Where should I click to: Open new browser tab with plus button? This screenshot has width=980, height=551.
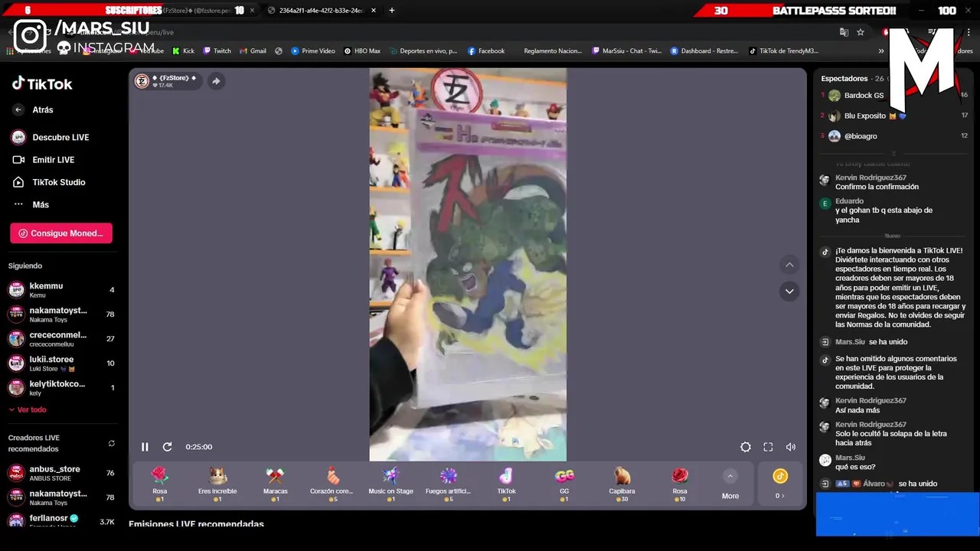point(391,11)
